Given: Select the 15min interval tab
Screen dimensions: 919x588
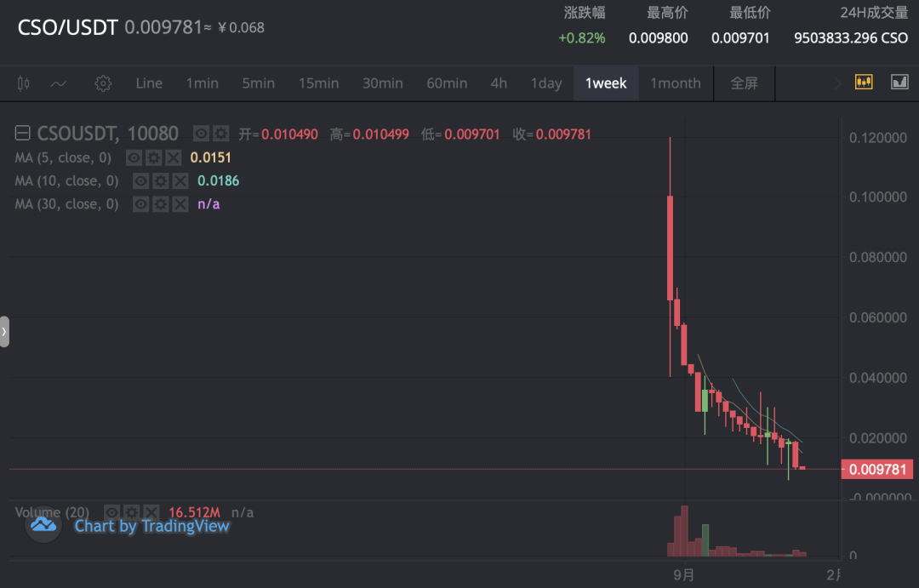Looking at the screenshot, I should point(318,83).
